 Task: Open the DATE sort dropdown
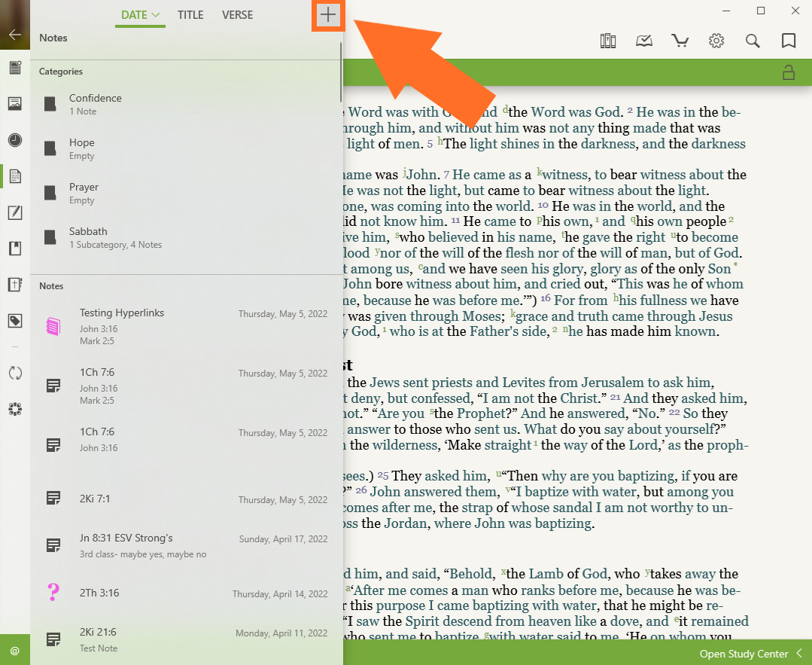tap(140, 15)
